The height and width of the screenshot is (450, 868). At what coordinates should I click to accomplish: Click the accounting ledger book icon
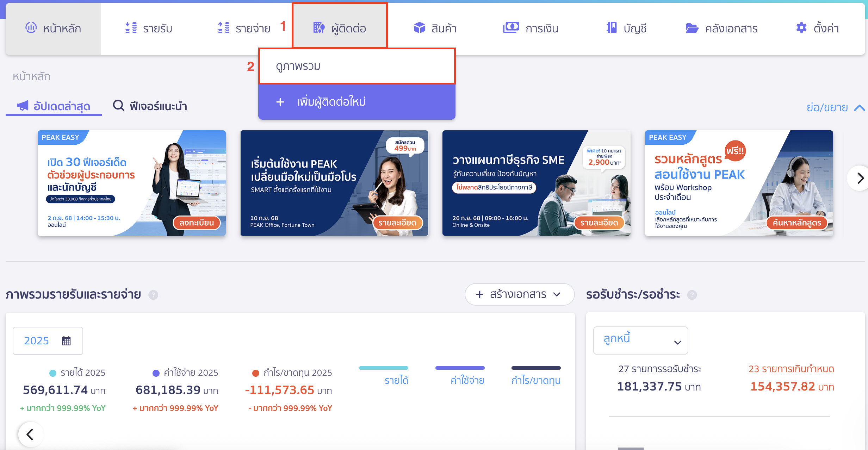(612, 27)
